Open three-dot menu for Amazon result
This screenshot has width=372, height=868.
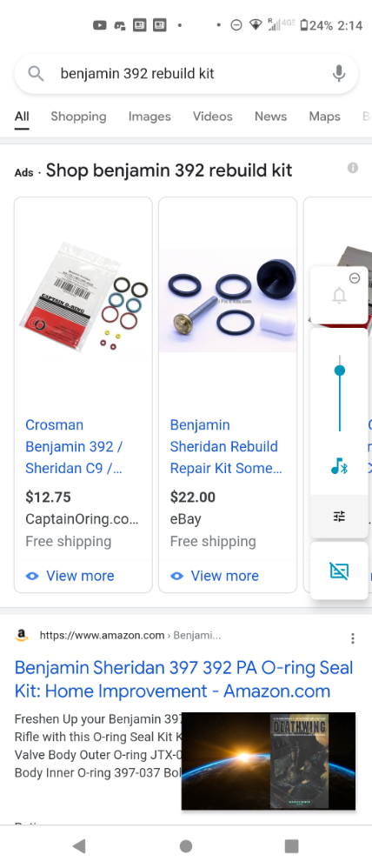[353, 638]
